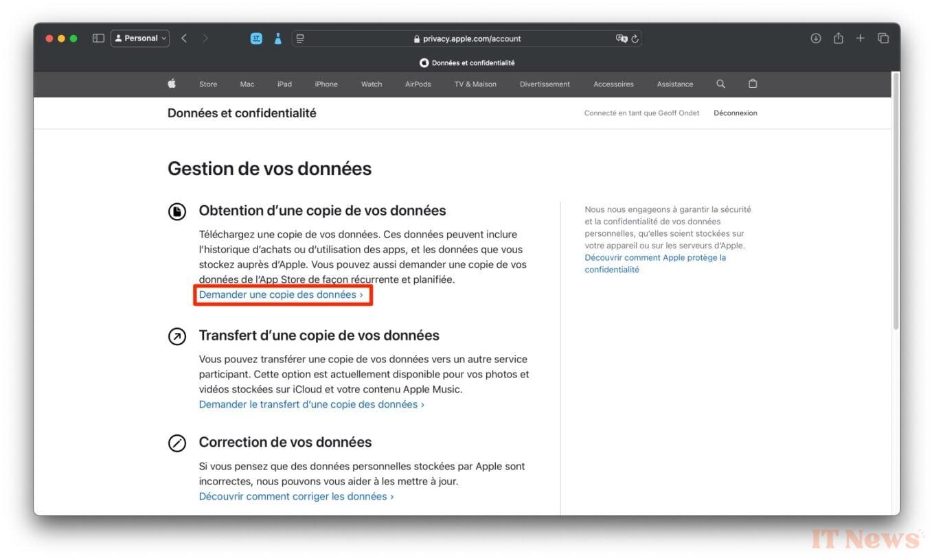This screenshot has height=560, width=934.
Task: Open the Assistance navigation item
Action: click(x=674, y=84)
